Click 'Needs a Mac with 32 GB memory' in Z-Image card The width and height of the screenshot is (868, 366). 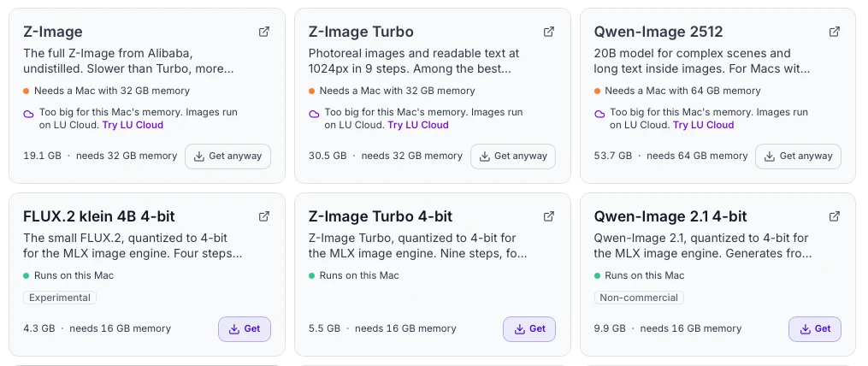coord(112,91)
